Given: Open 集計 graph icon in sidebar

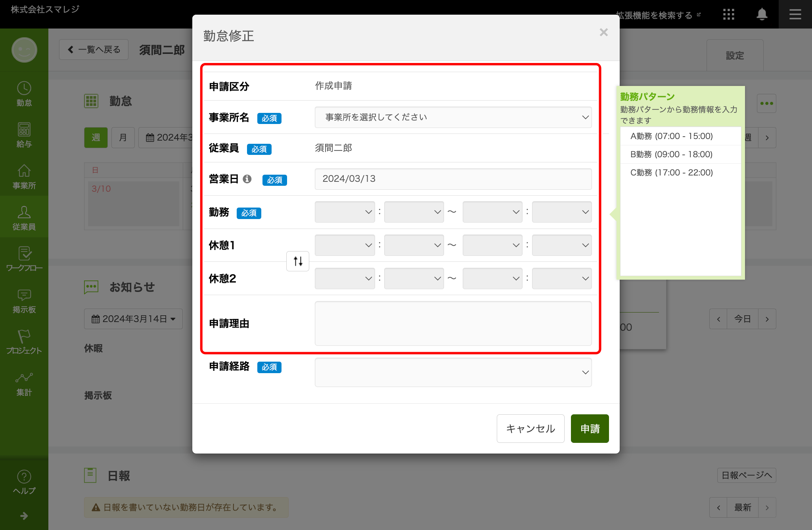Looking at the screenshot, I should [24, 383].
